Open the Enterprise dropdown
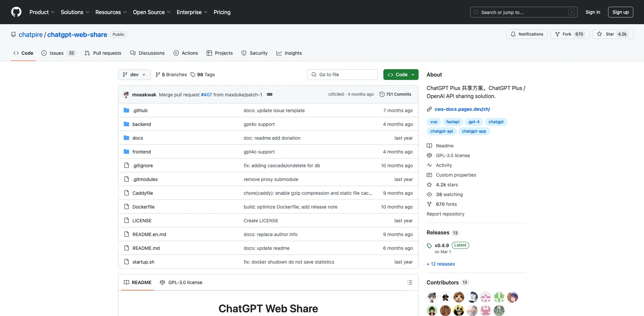The height and width of the screenshot is (316, 644). (x=192, y=12)
